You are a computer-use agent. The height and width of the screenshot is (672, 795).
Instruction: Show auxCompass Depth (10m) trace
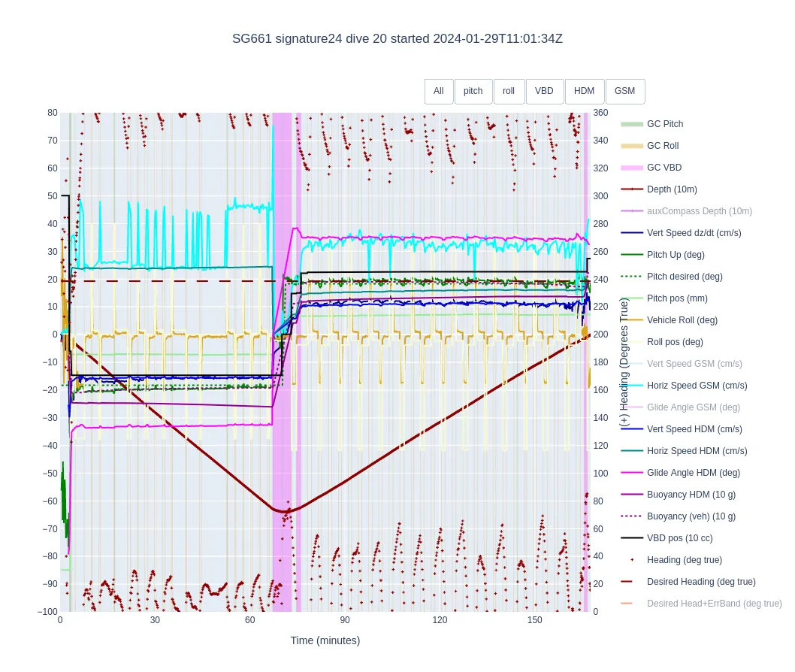pyautogui.click(x=687, y=211)
